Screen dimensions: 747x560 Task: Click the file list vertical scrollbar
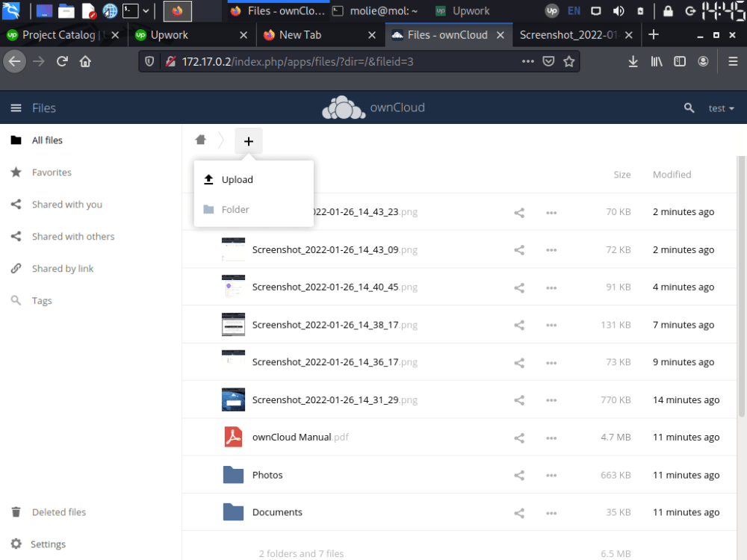coord(742,287)
